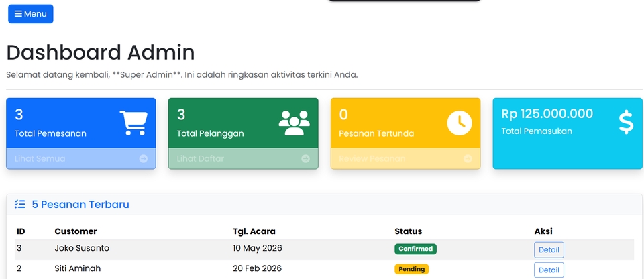This screenshot has height=279, width=644.
Task: Open the hamburger Menu button
Action: point(31,14)
